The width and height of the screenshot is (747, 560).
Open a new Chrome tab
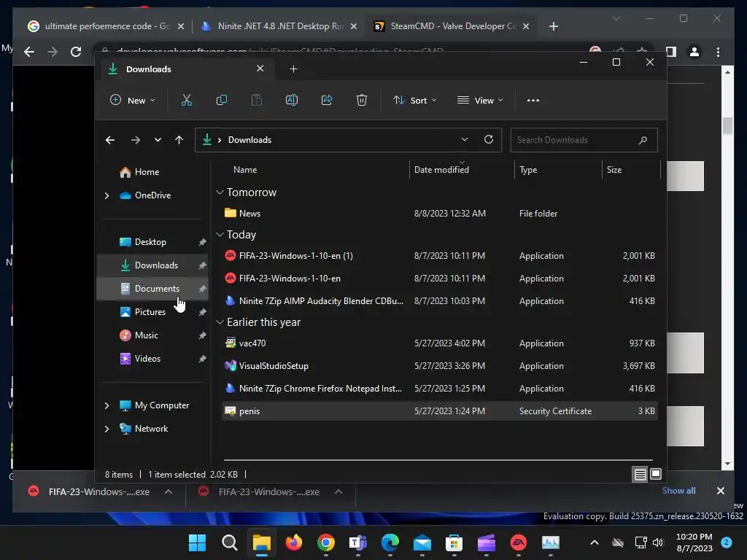(553, 26)
